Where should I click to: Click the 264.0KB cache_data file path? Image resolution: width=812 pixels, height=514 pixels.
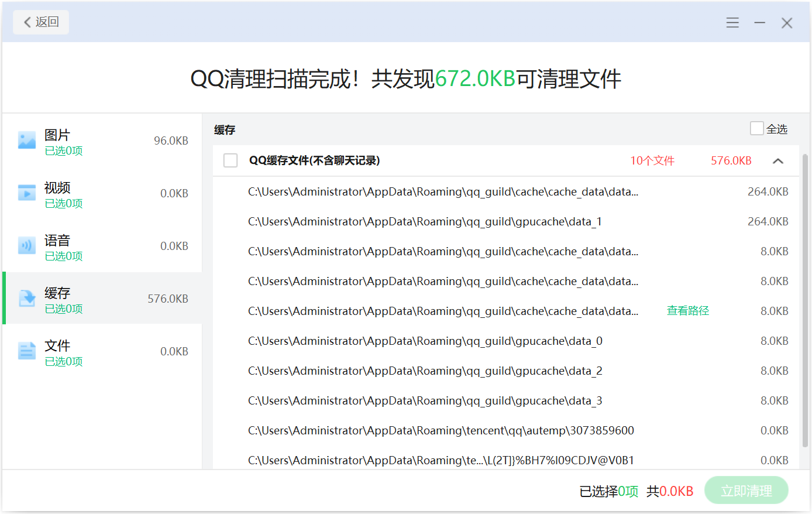tap(443, 192)
